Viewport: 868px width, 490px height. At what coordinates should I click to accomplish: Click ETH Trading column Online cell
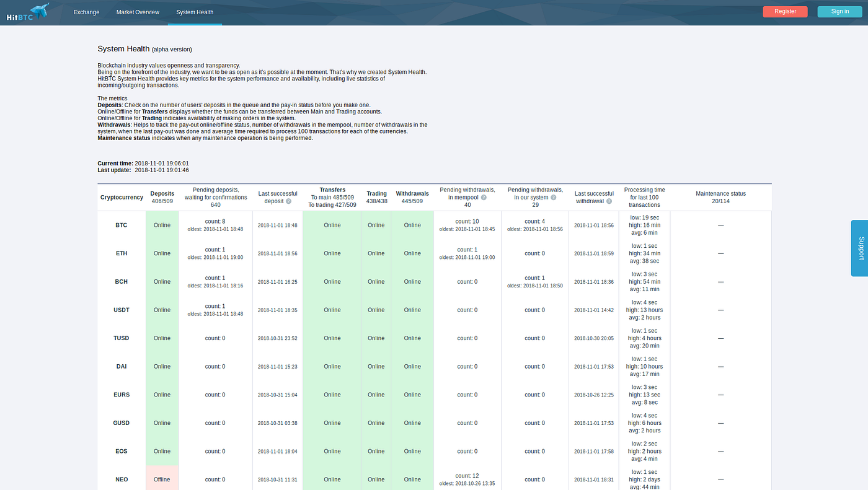coord(376,253)
